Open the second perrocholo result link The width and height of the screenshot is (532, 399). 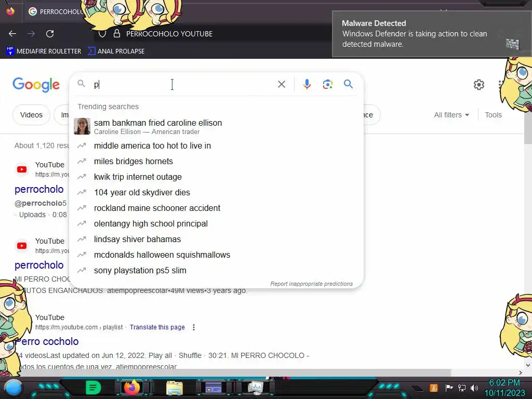[39, 265]
